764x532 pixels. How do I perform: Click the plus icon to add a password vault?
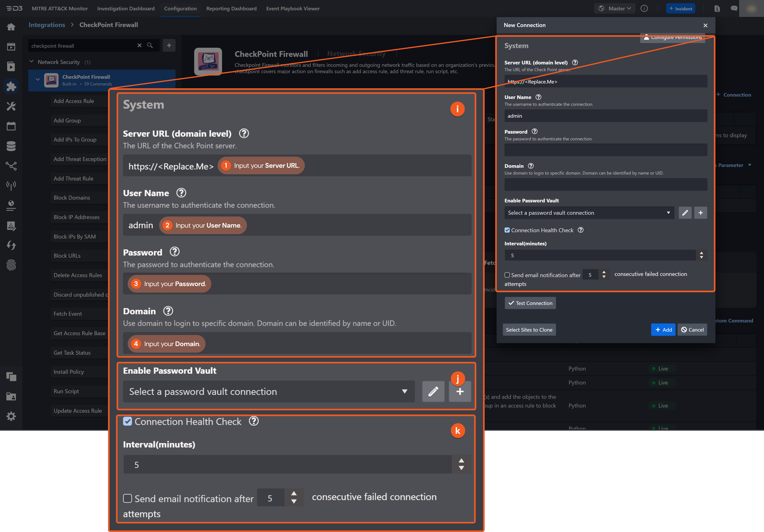460,391
